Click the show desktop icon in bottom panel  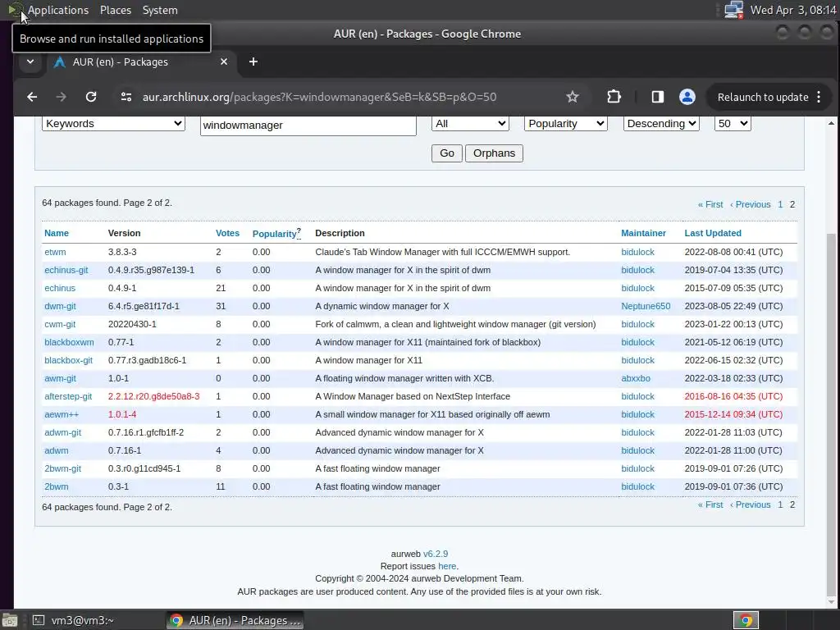coord(8,620)
